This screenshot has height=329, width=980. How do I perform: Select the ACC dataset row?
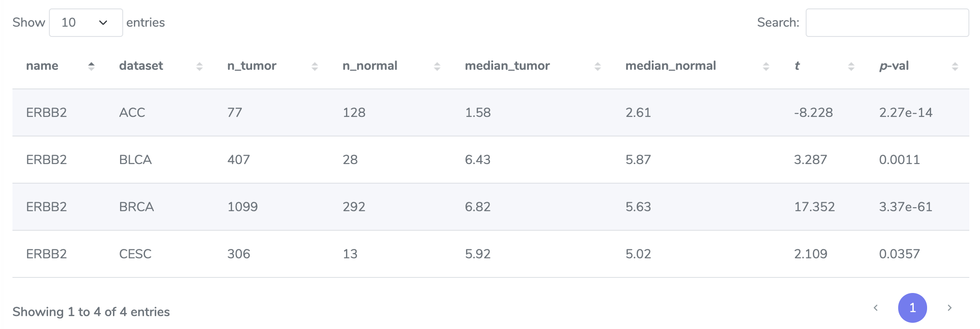(490, 112)
